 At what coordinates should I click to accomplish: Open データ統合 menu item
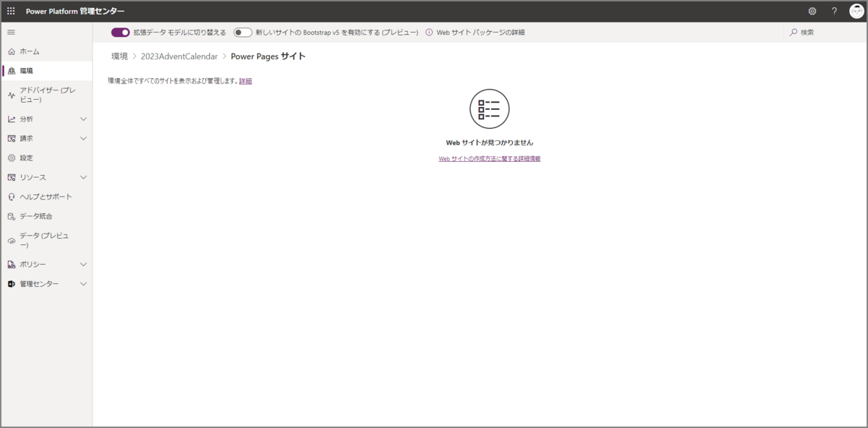pyautogui.click(x=46, y=216)
